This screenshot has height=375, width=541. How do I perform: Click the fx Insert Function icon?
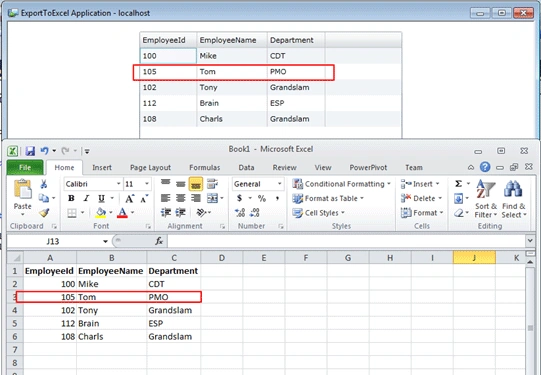tap(159, 241)
